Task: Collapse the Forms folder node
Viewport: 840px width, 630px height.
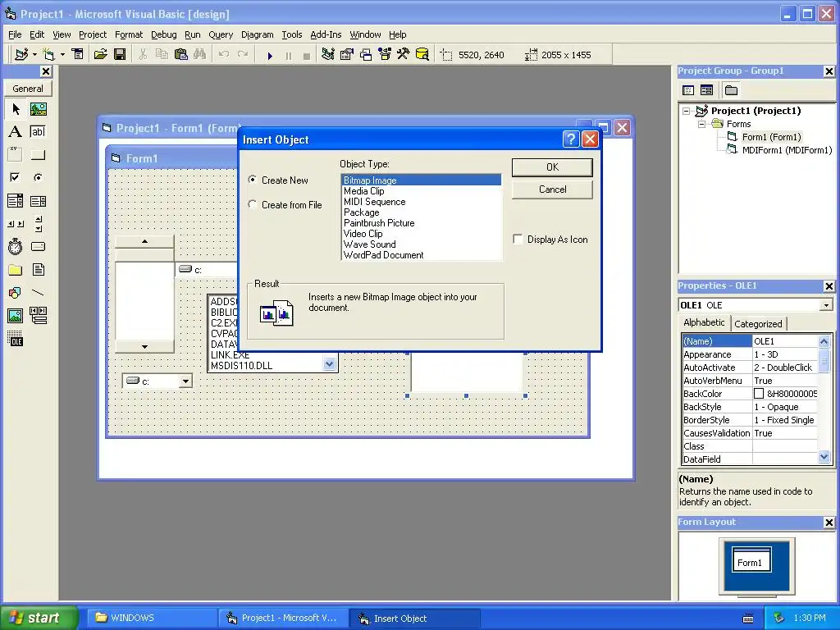Action: (x=702, y=124)
